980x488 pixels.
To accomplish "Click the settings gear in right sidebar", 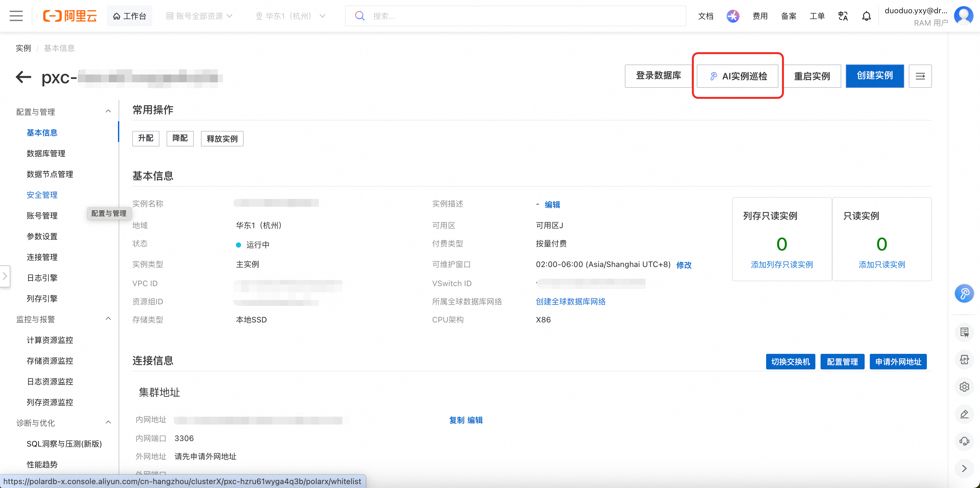I will pyautogui.click(x=964, y=387).
